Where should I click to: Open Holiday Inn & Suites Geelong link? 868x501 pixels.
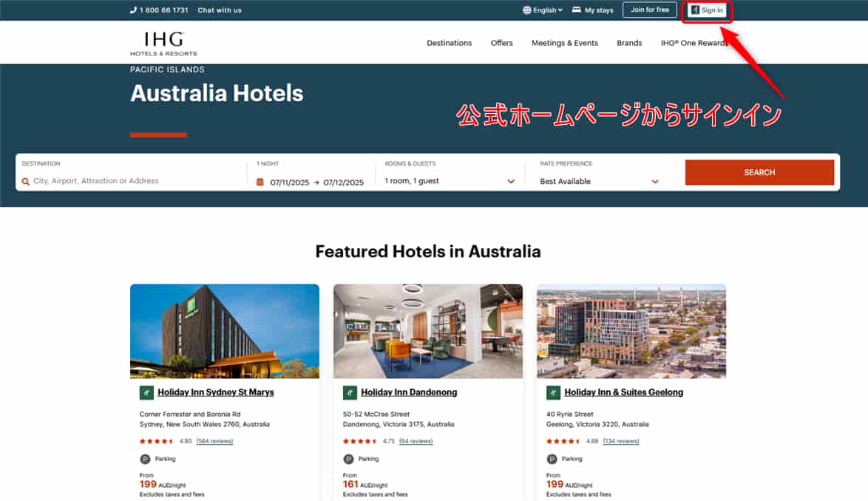(624, 392)
